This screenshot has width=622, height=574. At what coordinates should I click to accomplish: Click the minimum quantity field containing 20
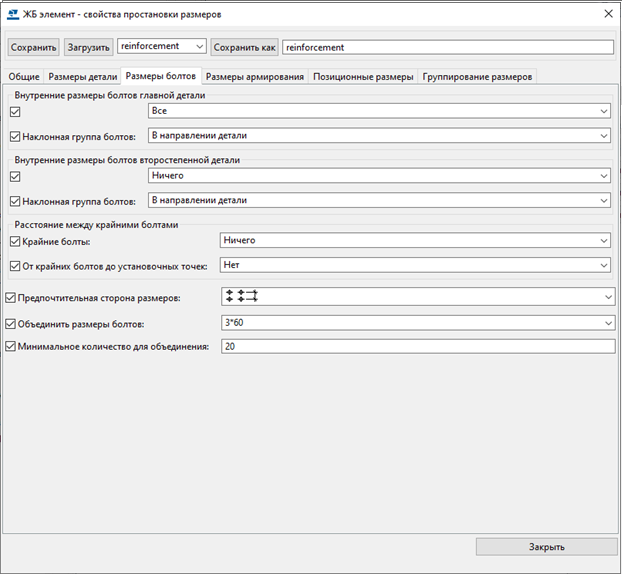[x=416, y=347]
